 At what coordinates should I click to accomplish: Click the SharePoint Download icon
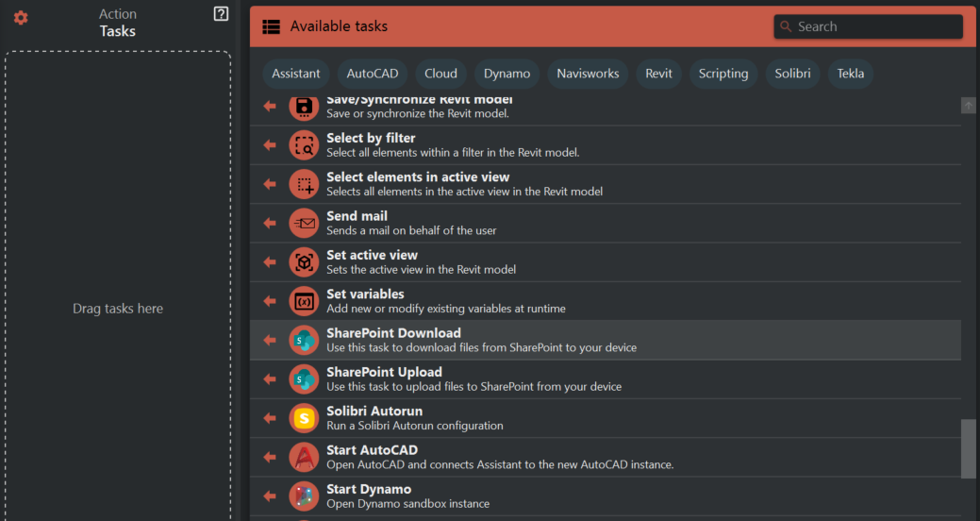[x=304, y=340]
